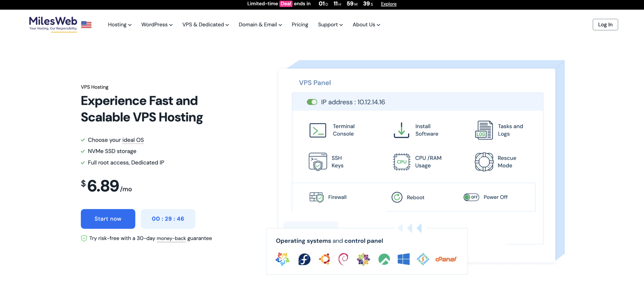Select the CPU/RAM Usage chip icon
644x296 pixels.
(401, 162)
